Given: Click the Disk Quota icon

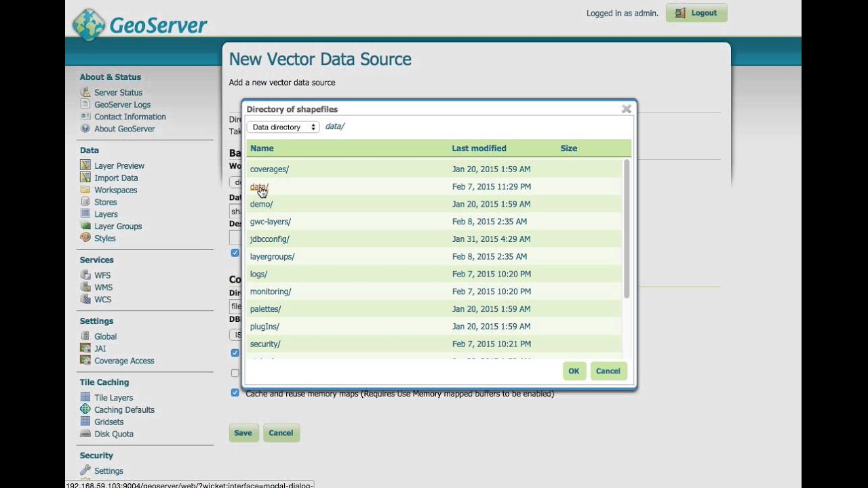Looking at the screenshot, I should (x=85, y=434).
